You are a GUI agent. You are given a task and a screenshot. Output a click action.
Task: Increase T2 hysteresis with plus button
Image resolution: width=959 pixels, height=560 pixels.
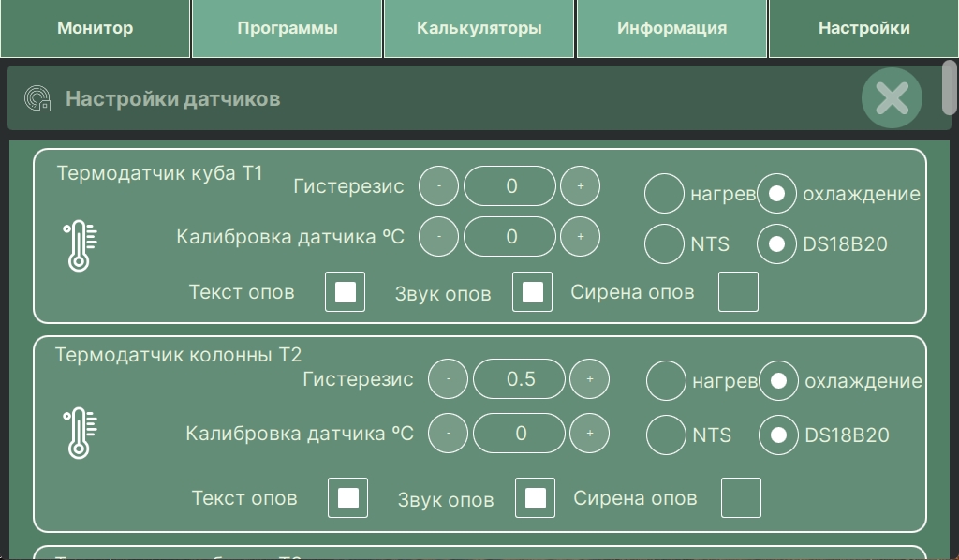click(589, 379)
